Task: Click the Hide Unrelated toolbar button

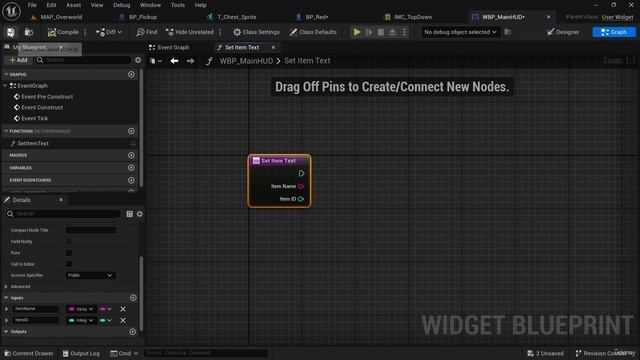Action: 190,32
